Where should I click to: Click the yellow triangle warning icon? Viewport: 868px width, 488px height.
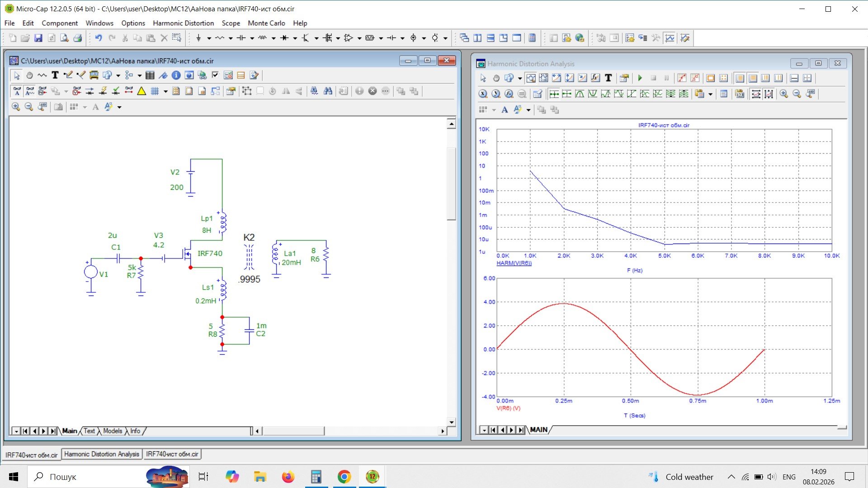142,91
